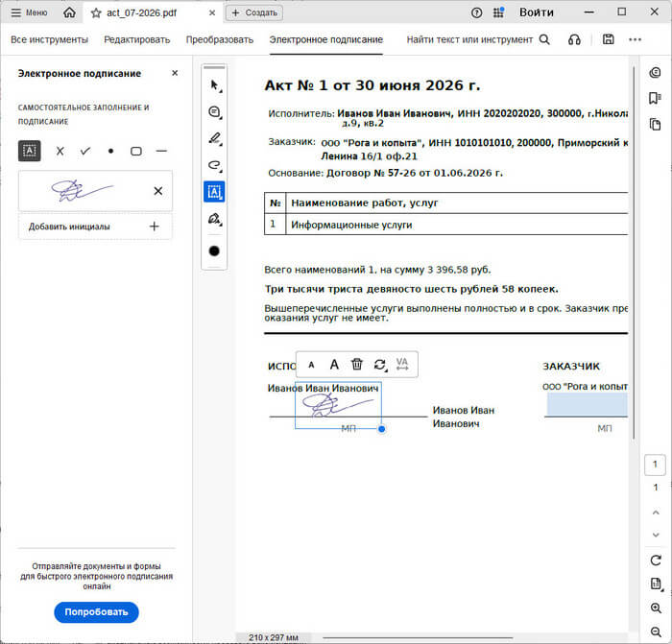The width and height of the screenshot is (672, 644).
Task: Click the text Информационные услуги in the table
Action: coord(351,225)
